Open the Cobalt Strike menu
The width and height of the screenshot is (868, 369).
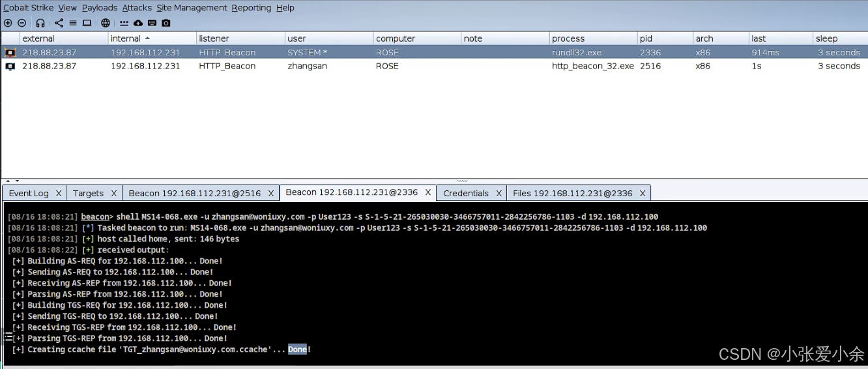tap(28, 8)
